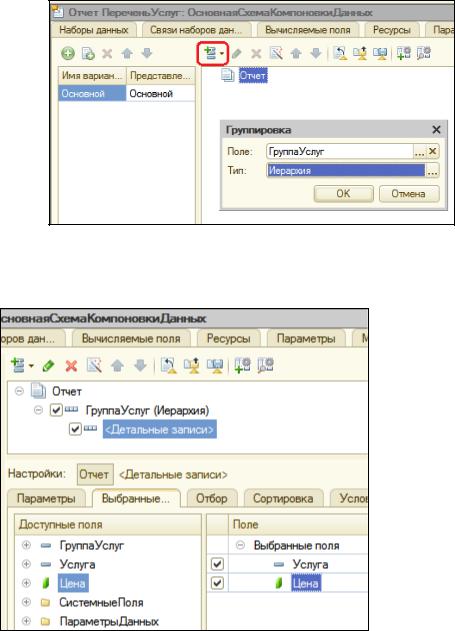Click Доступные поля column header

(108, 524)
